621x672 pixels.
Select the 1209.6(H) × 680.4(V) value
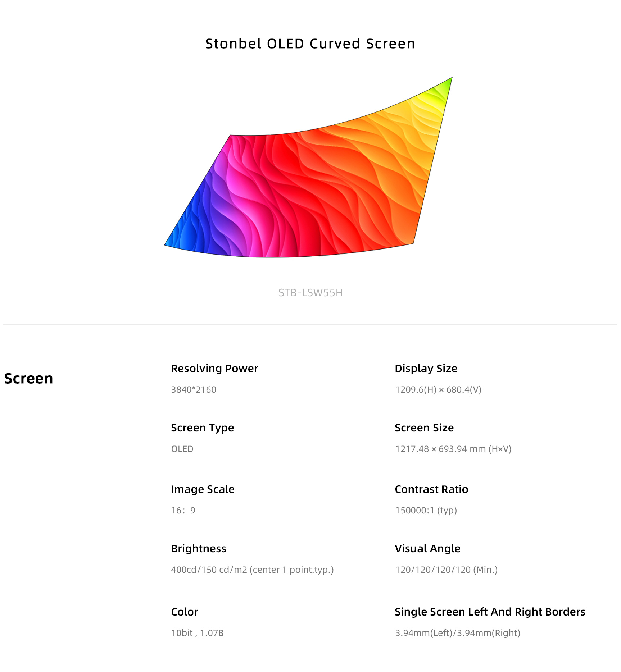438,390
